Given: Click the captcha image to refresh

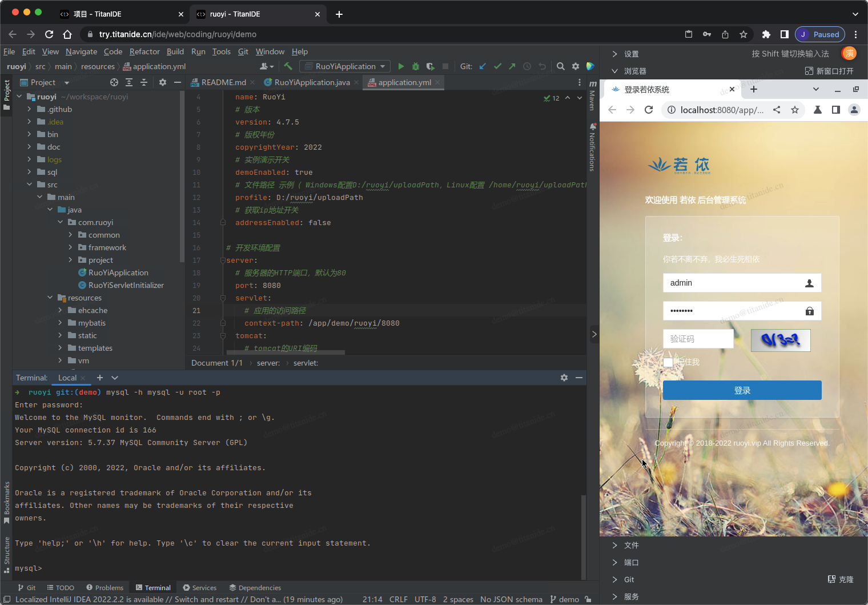Looking at the screenshot, I should coord(780,340).
